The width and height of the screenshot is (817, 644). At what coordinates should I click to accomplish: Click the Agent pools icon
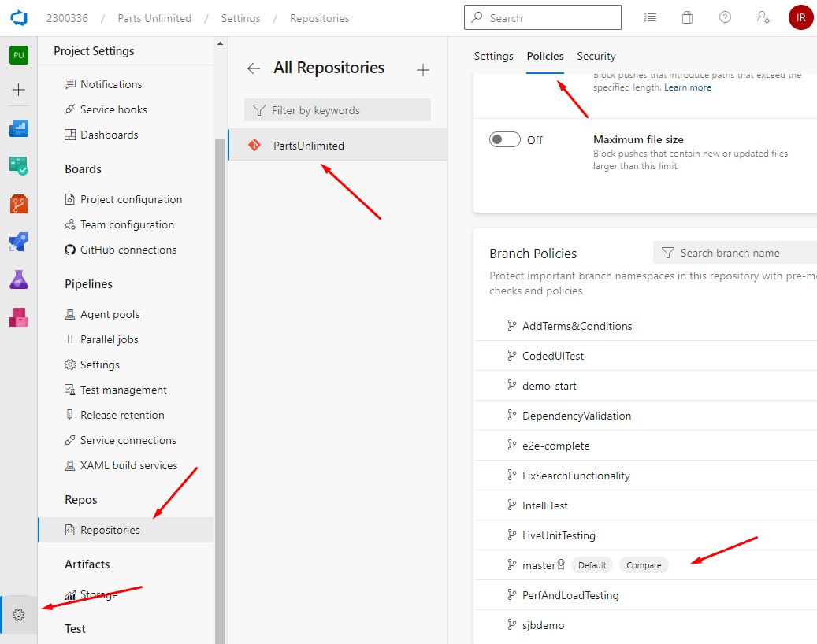70,314
